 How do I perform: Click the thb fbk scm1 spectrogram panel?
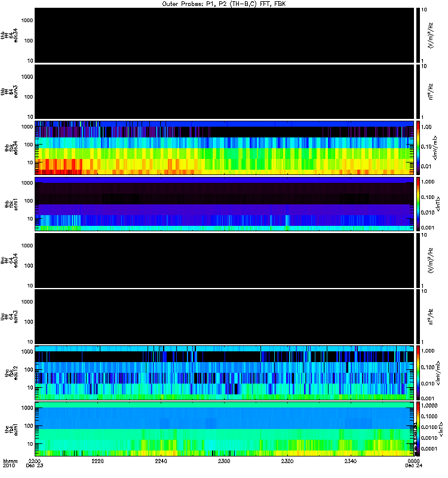224,204
